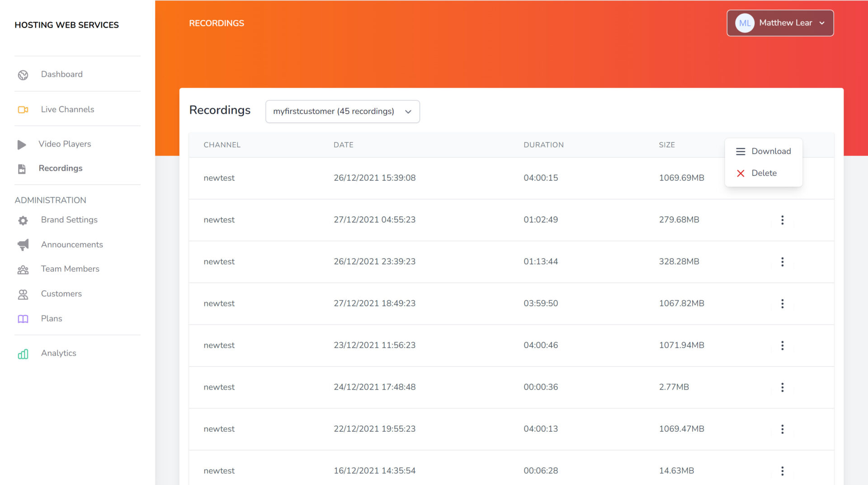Click the Plans book icon
Image resolution: width=868 pixels, height=485 pixels.
pyautogui.click(x=23, y=319)
